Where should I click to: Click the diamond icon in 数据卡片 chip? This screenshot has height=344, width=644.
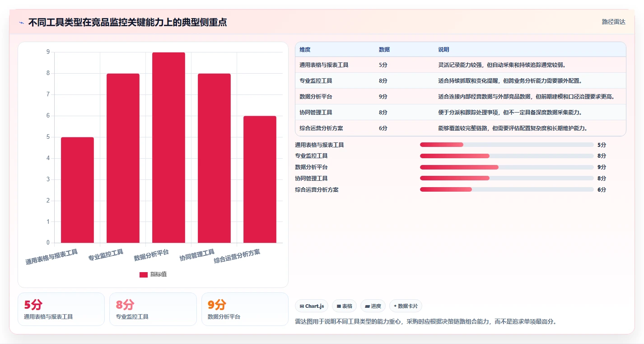(x=395, y=306)
